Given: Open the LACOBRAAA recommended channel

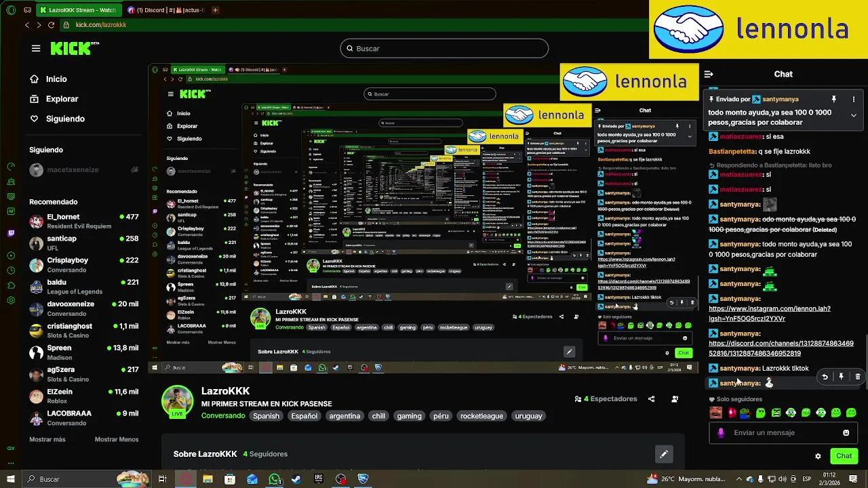Looking at the screenshot, I should [x=84, y=418].
